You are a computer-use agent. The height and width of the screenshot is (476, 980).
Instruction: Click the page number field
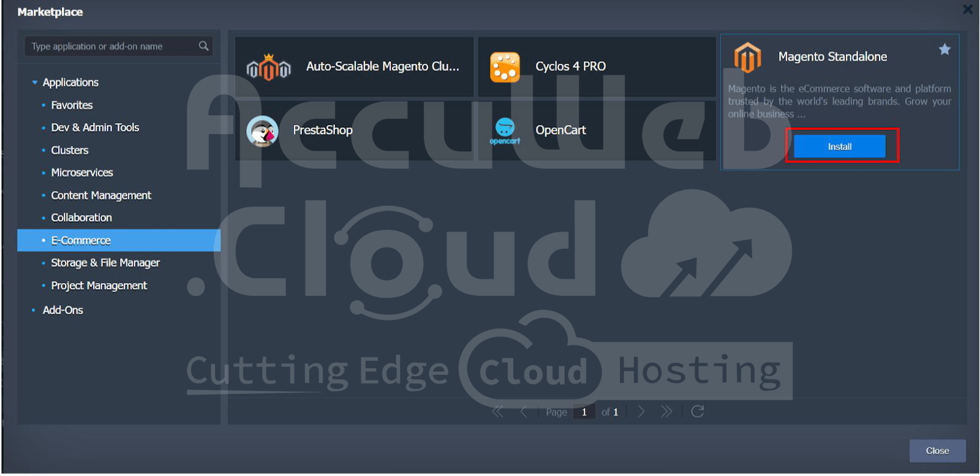click(x=584, y=412)
